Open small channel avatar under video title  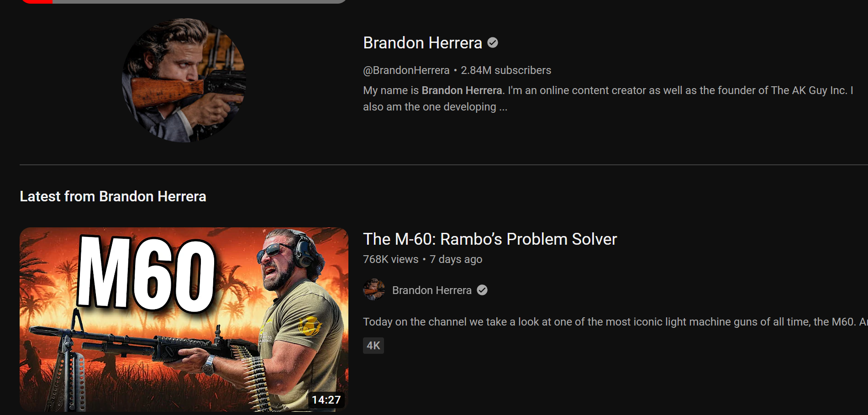pos(374,289)
